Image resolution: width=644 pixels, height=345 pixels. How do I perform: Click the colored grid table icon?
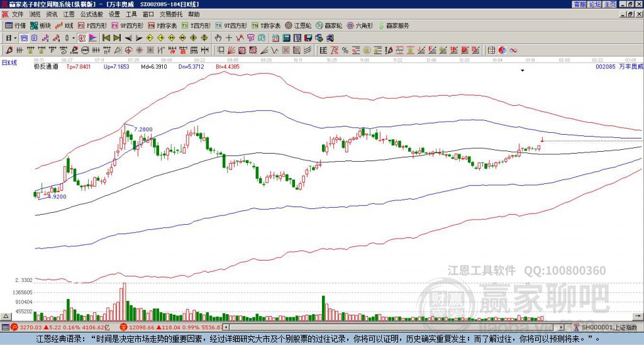491,50
